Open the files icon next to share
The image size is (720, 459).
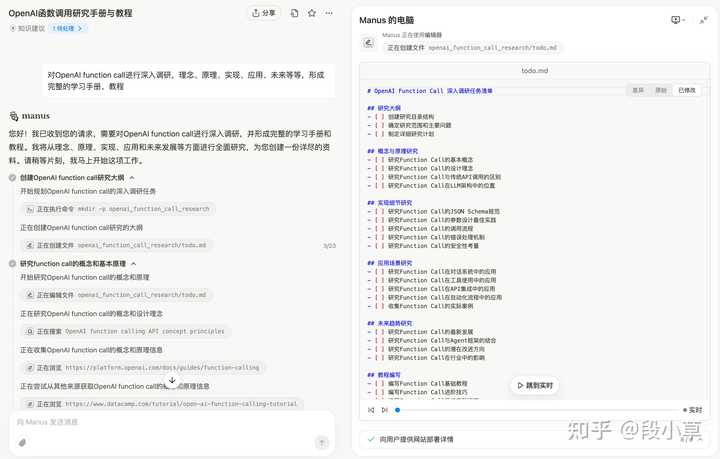(x=294, y=13)
